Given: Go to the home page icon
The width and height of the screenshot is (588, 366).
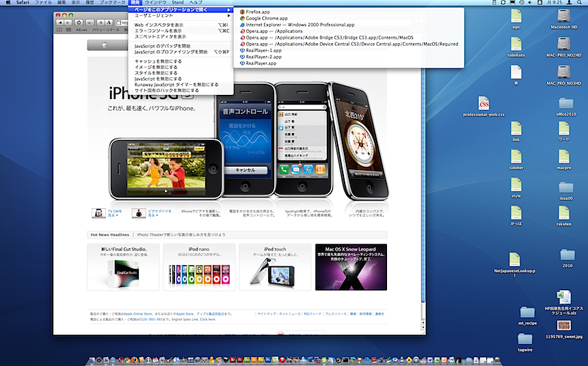Looking at the screenshot, I should coord(79,23).
